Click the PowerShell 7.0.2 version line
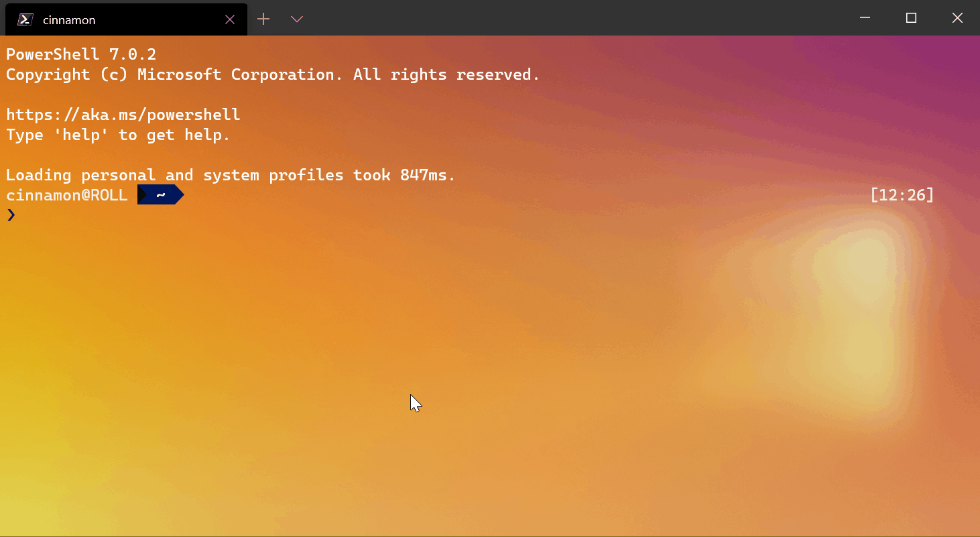 tap(80, 54)
